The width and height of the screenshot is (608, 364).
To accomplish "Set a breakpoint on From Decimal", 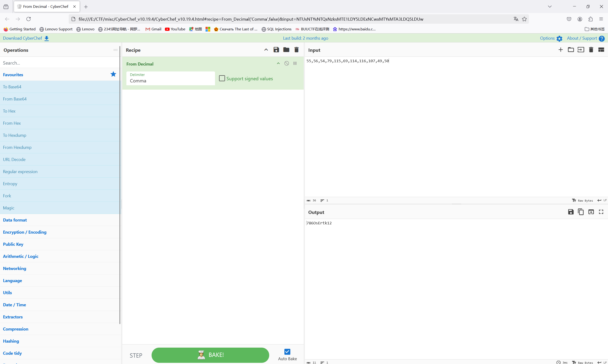I will coord(295,63).
